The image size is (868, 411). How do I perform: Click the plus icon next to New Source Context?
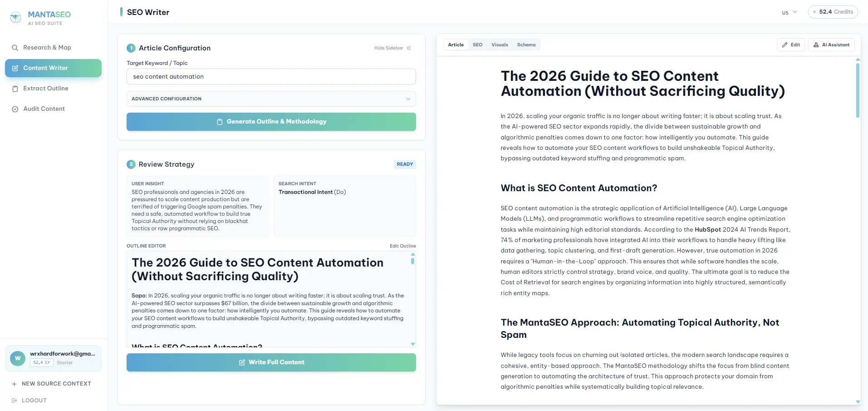point(15,384)
